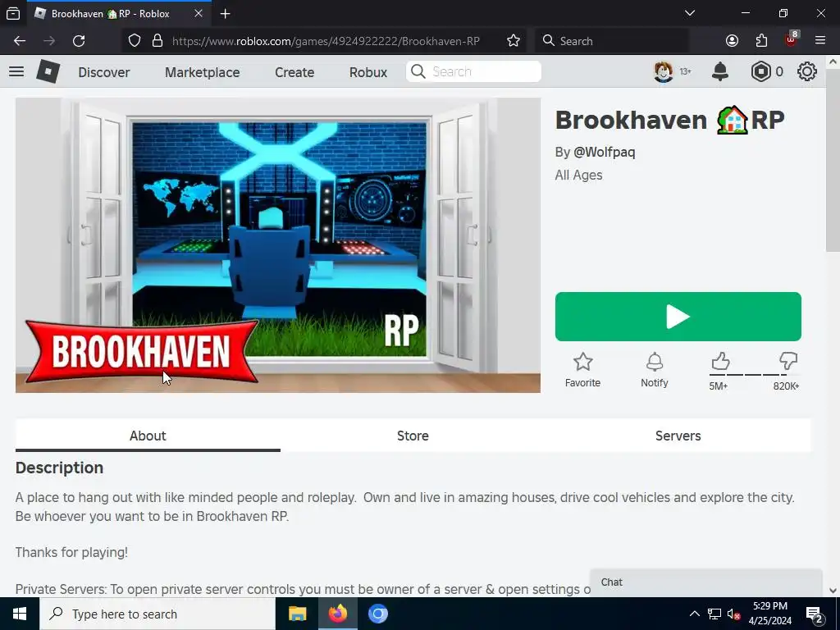Open Roblox settings gear
The height and width of the screenshot is (630, 840).
pyautogui.click(x=807, y=71)
